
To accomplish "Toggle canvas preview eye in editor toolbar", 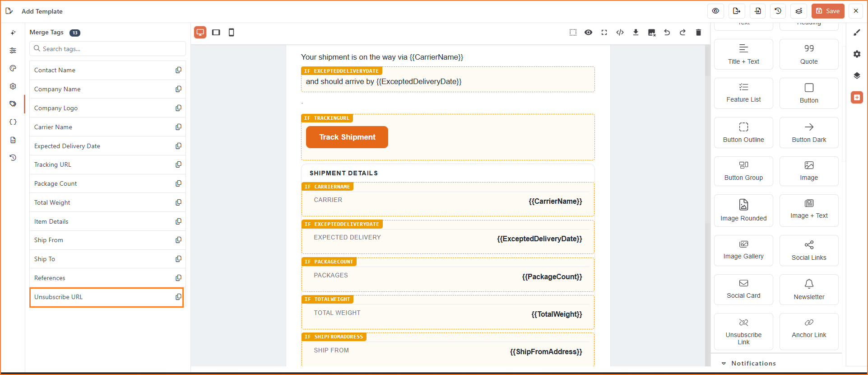I will click(x=588, y=33).
